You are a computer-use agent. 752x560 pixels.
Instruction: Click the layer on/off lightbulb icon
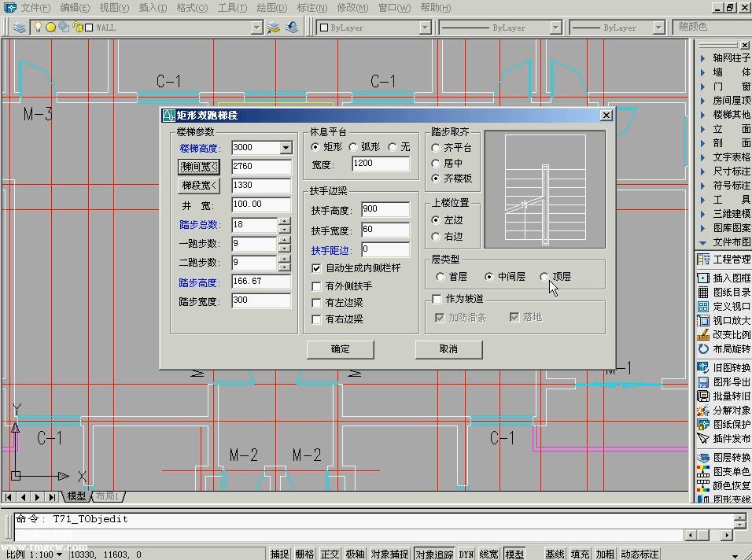pos(38,28)
